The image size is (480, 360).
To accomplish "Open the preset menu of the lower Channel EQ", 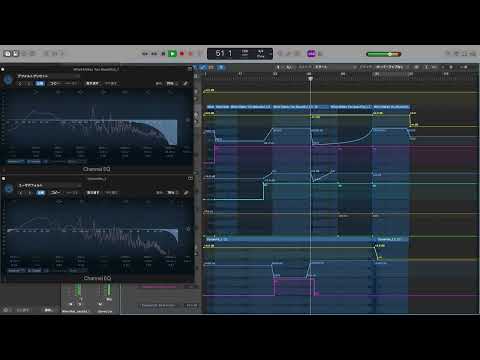I will click(x=49, y=185).
